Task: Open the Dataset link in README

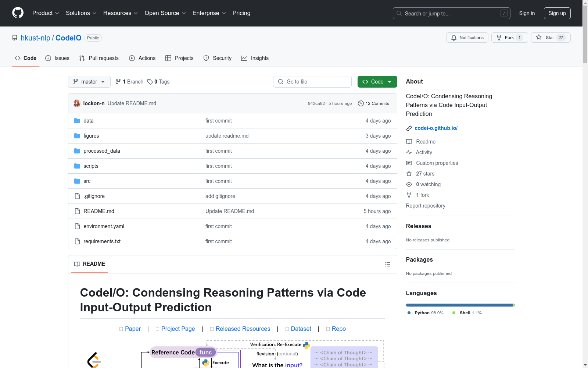Action: pos(301,329)
